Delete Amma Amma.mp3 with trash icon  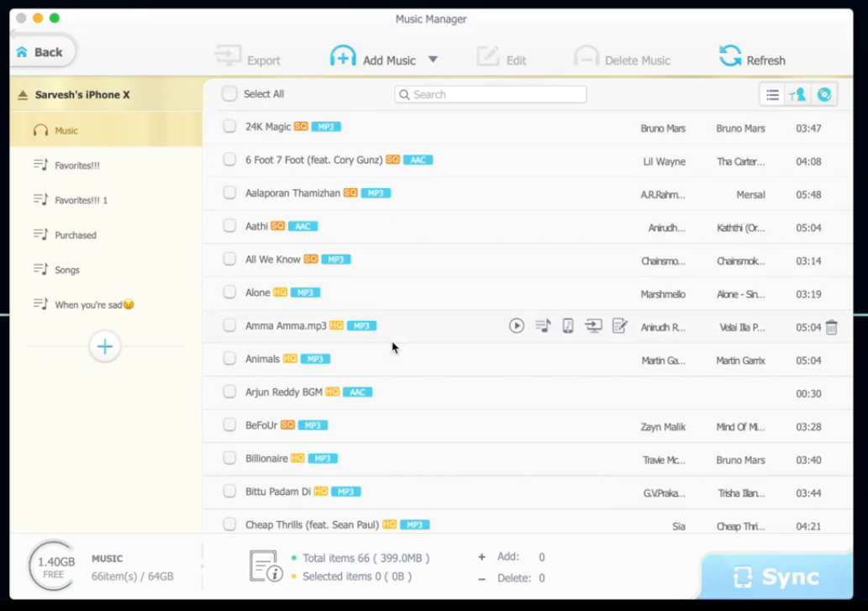[831, 327]
